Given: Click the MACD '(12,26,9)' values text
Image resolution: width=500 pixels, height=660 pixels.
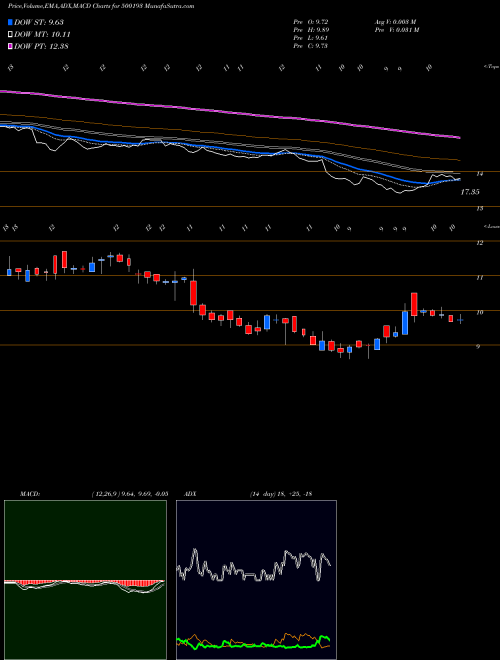Looking at the screenshot, I should click(130, 494).
